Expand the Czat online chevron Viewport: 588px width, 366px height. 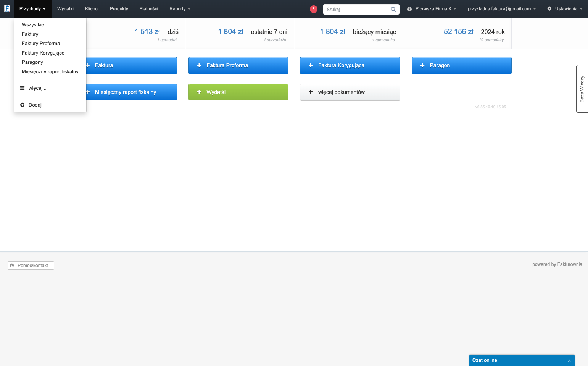tap(569, 360)
